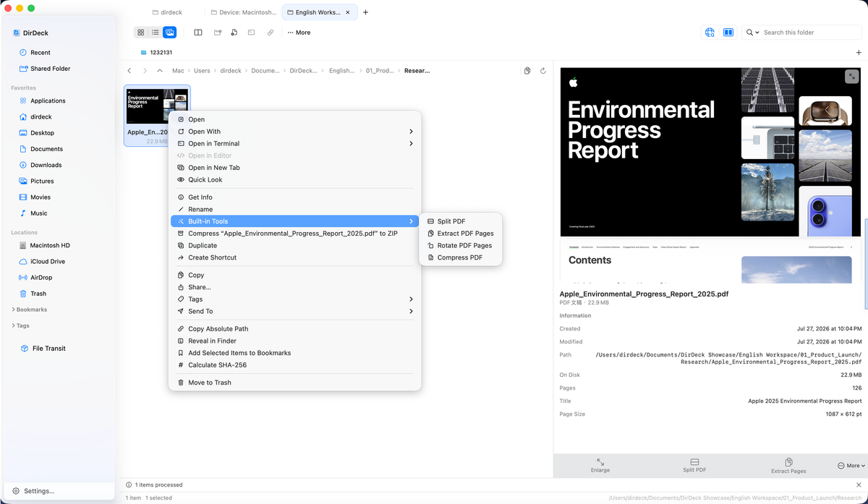This screenshot has width=868, height=504.
Task: Go up to the parent folder
Action: pyautogui.click(x=160, y=71)
